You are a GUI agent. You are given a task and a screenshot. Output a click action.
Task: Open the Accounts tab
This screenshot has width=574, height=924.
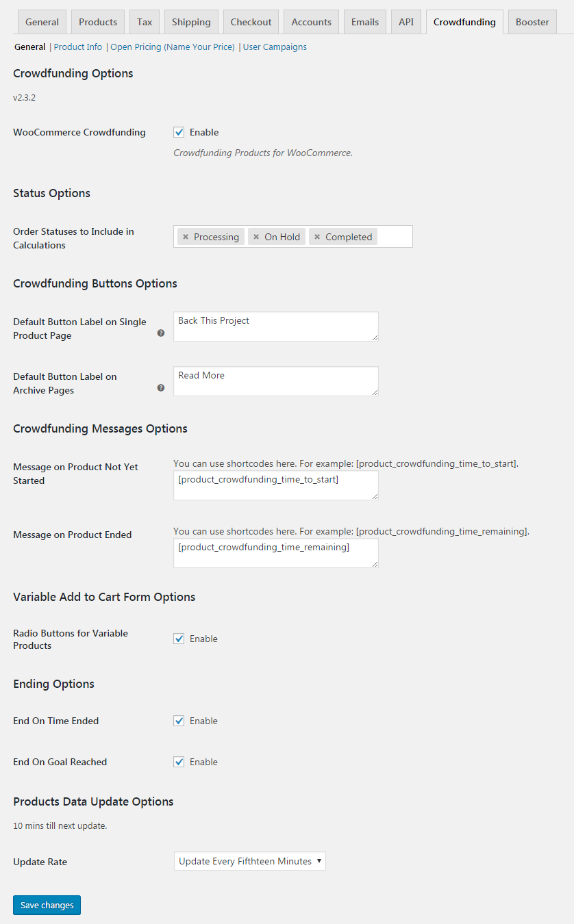[x=311, y=22]
